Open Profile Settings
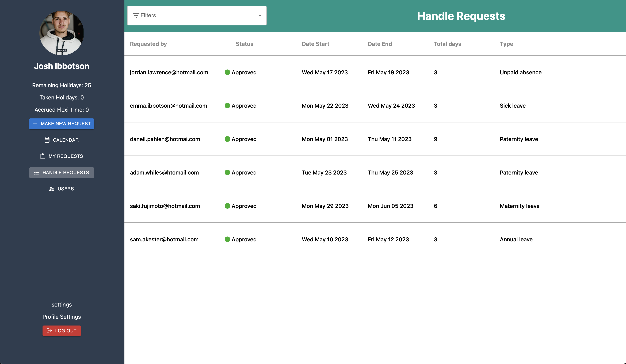The width and height of the screenshot is (626, 364). click(61, 317)
